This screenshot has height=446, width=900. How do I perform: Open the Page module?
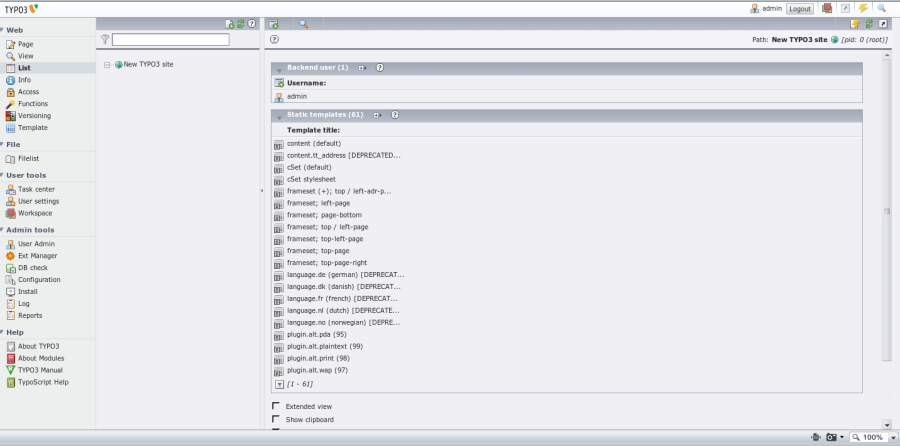coord(25,44)
